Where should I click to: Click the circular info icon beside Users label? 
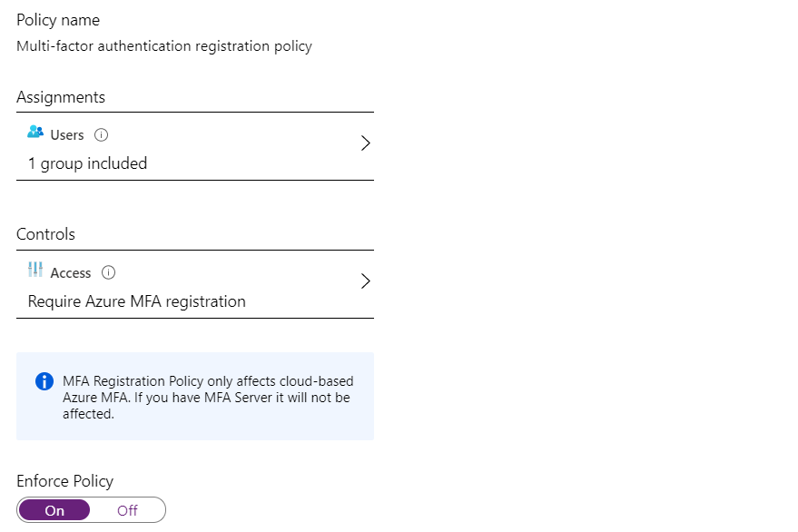tap(100, 134)
